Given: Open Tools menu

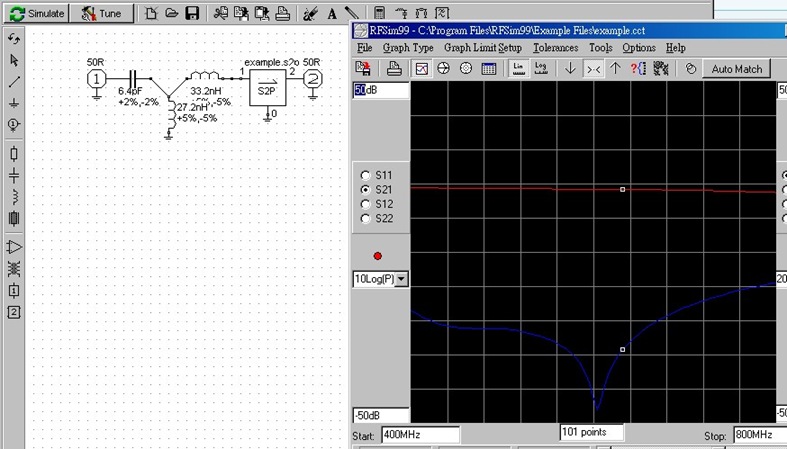Looking at the screenshot, I should click(600, 48).
